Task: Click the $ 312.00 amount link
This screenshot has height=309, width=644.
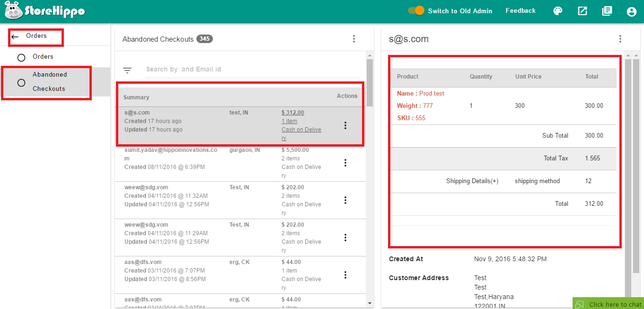Action: (293, 113)
